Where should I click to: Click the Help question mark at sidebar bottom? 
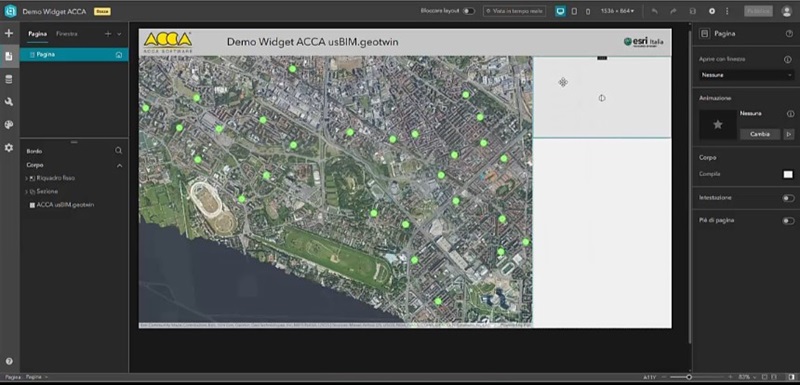tap(9, 362)
